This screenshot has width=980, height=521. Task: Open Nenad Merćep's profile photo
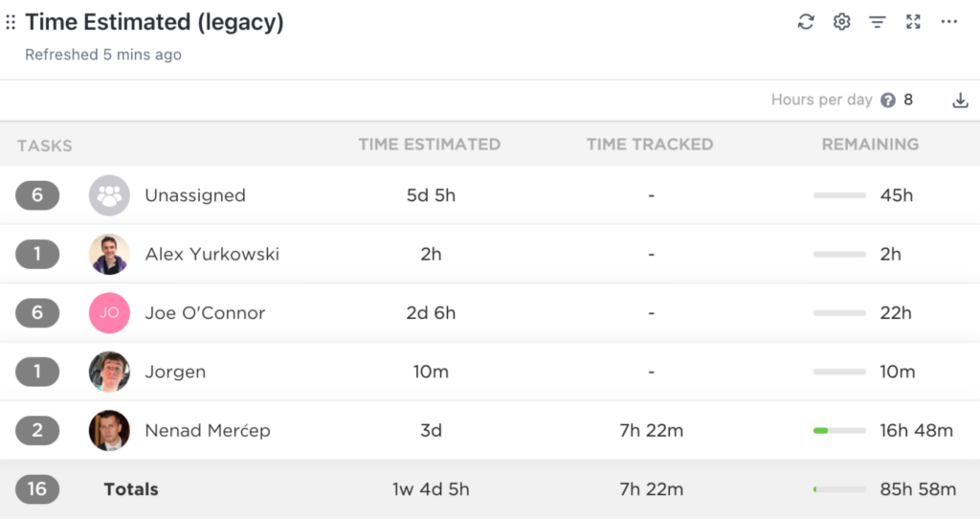pos(109,431)
